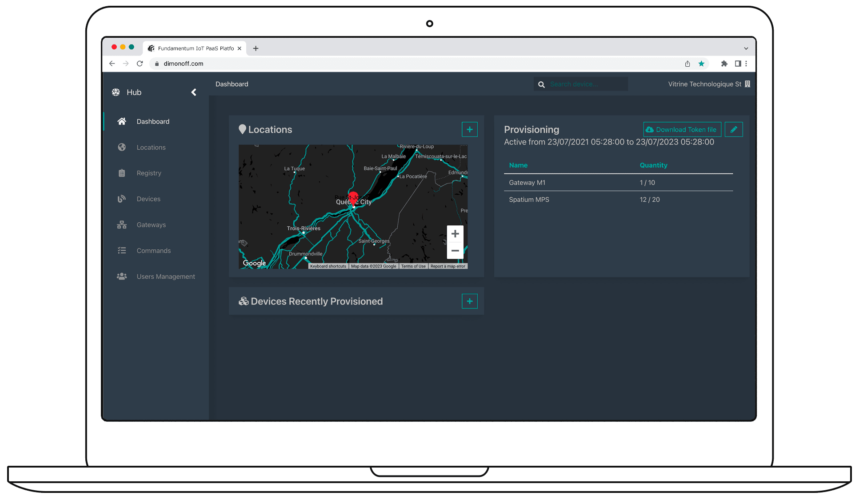Click the Devices icon in the sidebar
859x504 pixels.
pos(122,199)
